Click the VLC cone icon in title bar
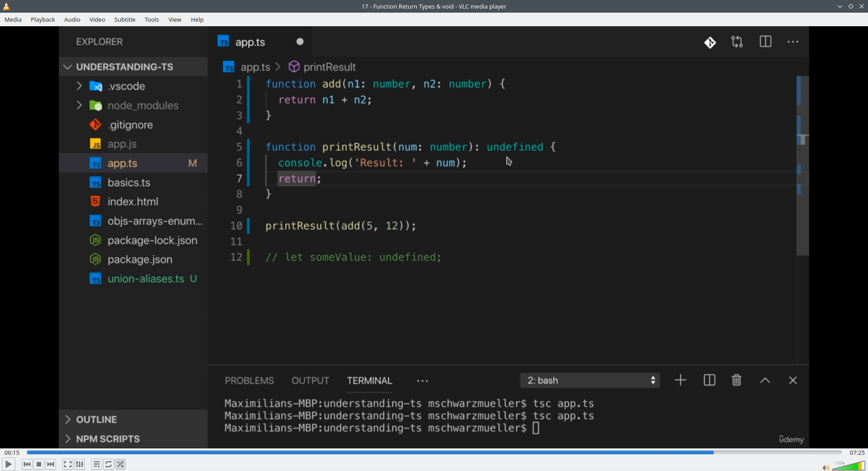The width and height of the screenshot is (868, 471). (x=6, y=6)
